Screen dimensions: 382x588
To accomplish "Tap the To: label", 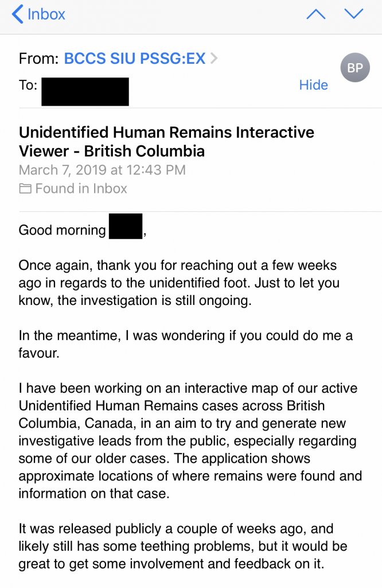I will (28, 86).
